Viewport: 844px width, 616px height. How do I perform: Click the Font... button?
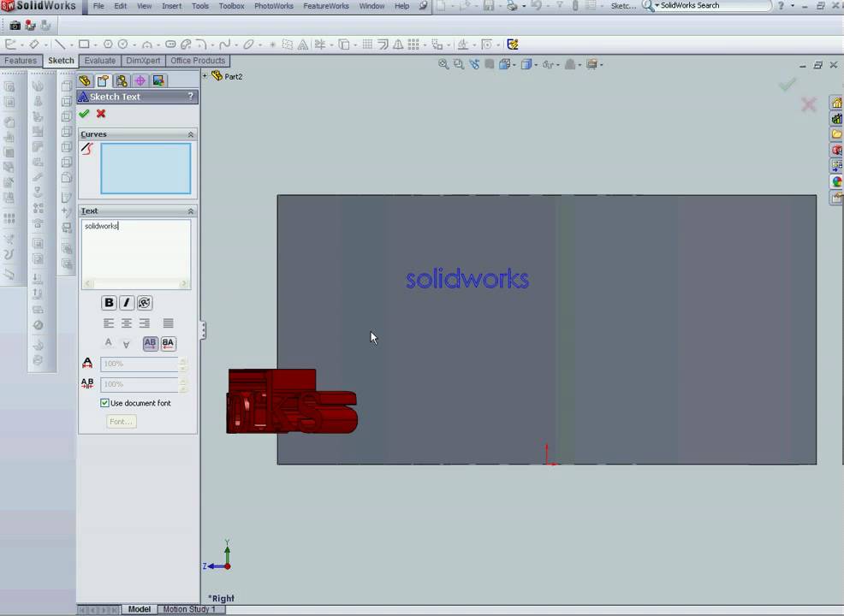(x=121, y=421)
